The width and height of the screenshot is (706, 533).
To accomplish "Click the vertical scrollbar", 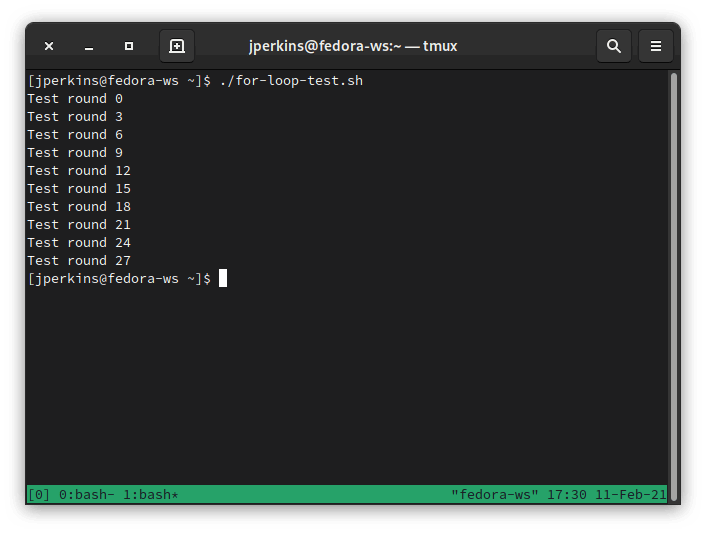I will click(x=674, y=287).
